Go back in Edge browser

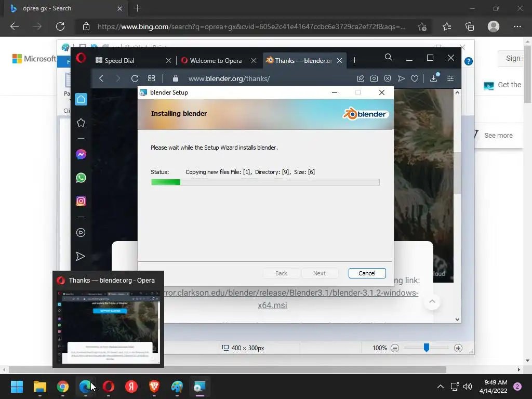point(15,26)
